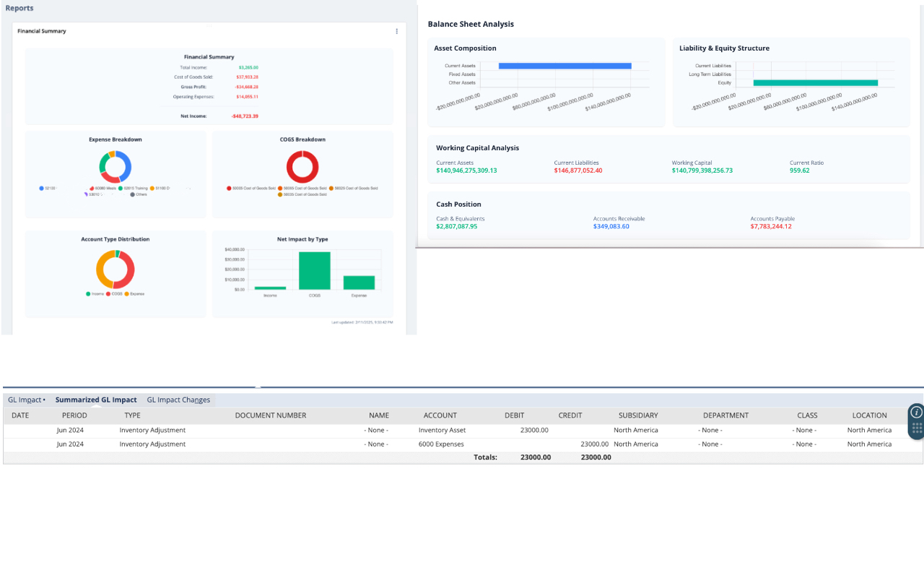924x578 pixels.
Task: Toggle the Expense legend dot in Account Type Distribution
Action: pos(127,294)
